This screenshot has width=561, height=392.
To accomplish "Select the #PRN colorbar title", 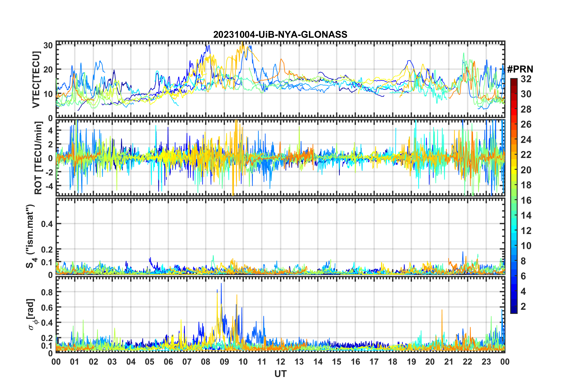I will click(x=520, y=69).
